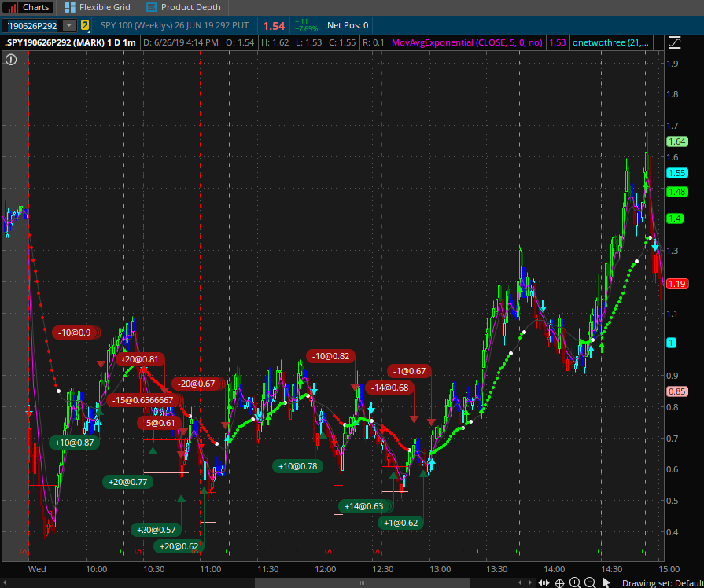
Task: Click the C: 1.55 close value
Action: pyautogui.click(x=341, y=42)
